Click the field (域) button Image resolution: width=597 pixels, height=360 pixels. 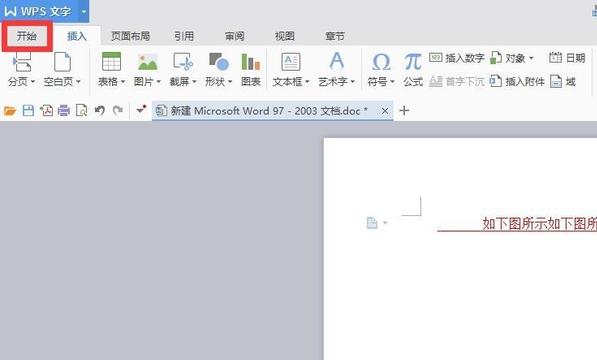pos(563,81)
